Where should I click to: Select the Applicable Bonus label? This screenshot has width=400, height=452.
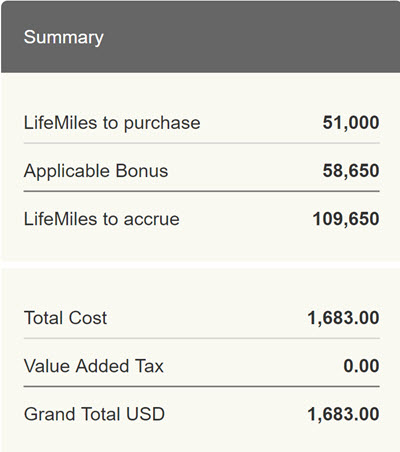click(x=96, y=171)
